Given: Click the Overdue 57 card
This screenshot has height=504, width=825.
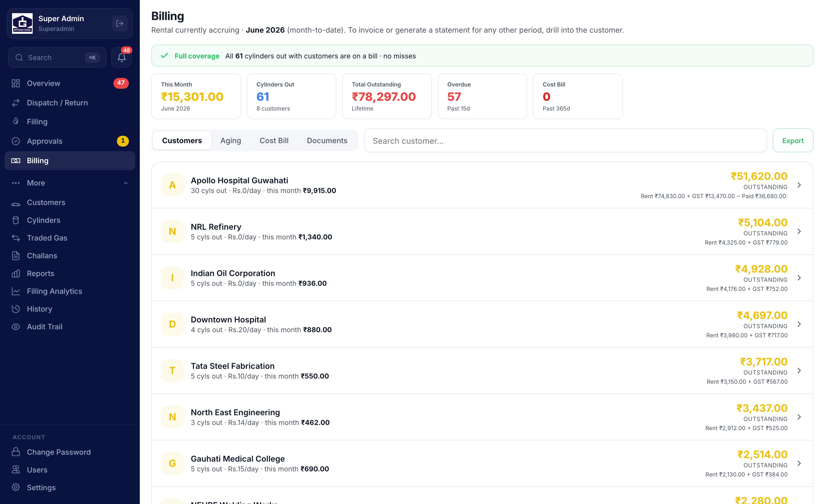Looking at the screenshot, I should point(482,97).
